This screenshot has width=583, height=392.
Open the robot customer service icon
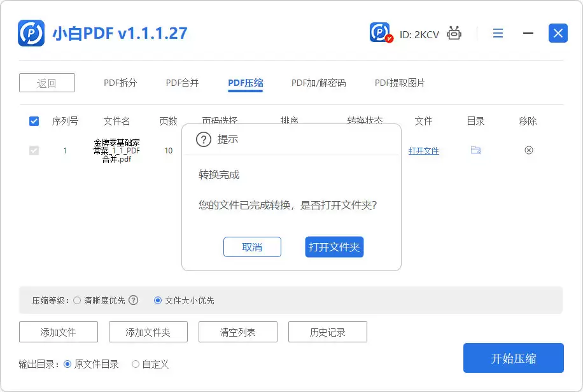tap(454, 33)
